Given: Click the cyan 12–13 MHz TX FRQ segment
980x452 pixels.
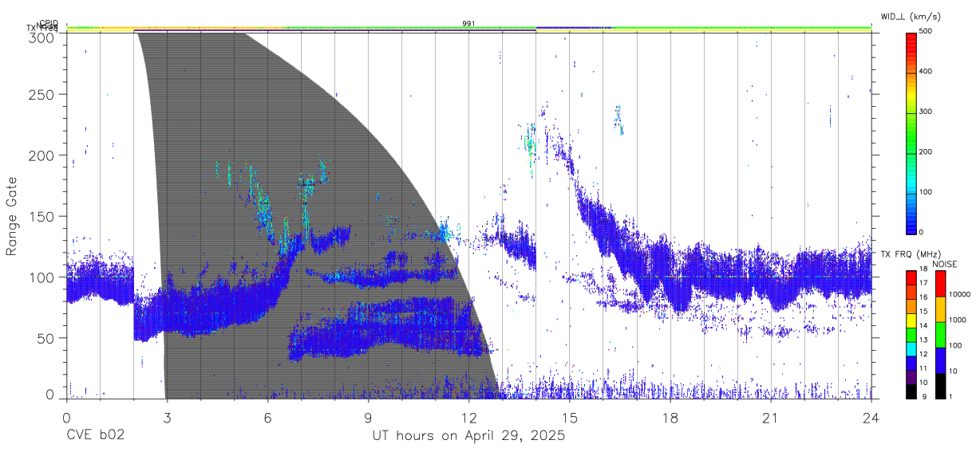Looking at the screenshot, I should click(x=911, y=348).
